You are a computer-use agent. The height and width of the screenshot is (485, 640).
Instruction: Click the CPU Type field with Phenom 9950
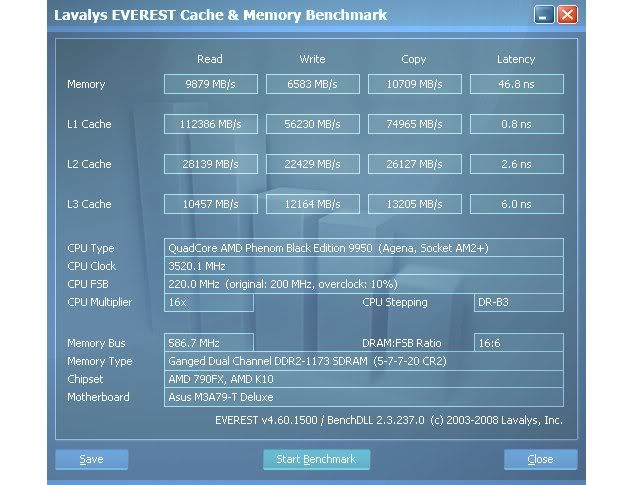[363, 248]
